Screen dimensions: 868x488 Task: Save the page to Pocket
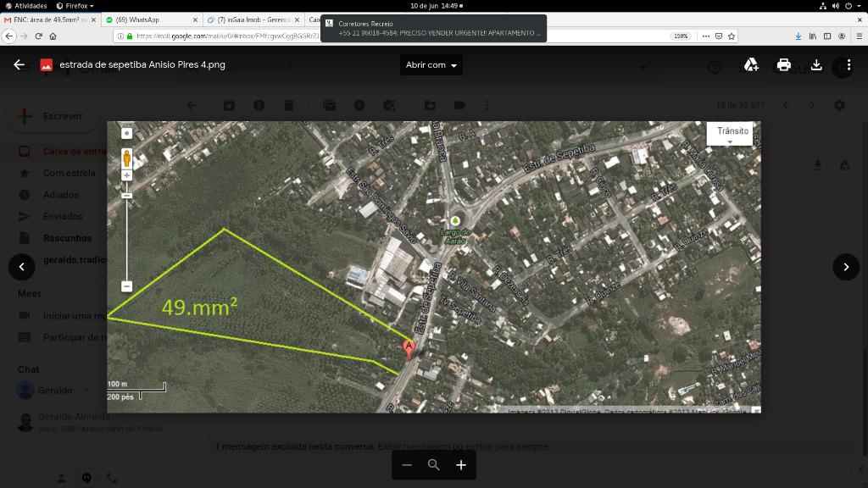[x=719, y=36]
